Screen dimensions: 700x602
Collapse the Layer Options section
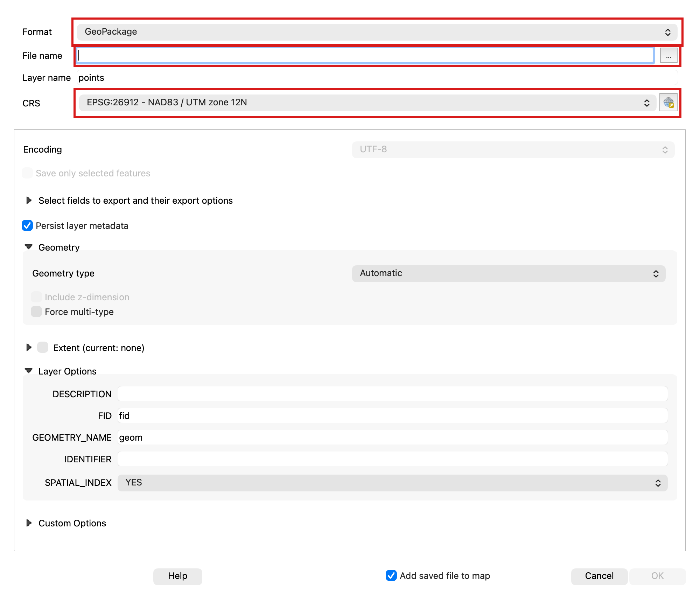[x=29, y=371]
